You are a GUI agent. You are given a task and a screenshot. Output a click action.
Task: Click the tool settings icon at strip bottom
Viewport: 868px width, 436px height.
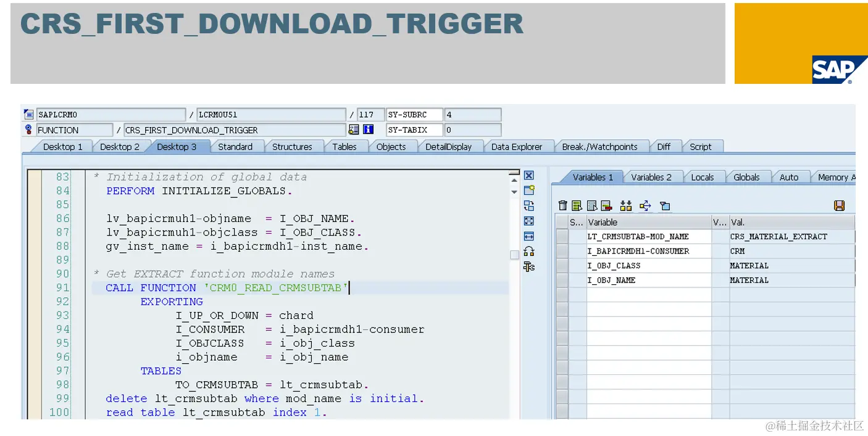coord(528,266)
